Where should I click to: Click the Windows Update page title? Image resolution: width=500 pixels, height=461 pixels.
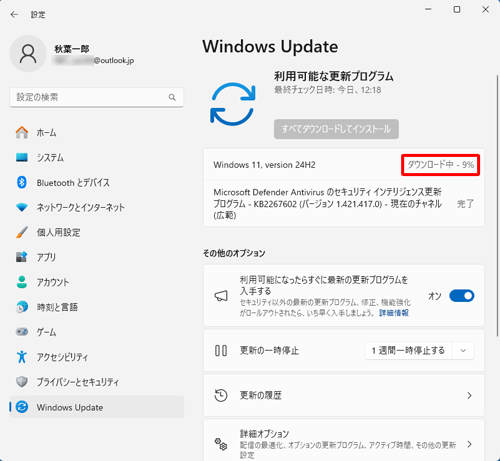(270, 47)
